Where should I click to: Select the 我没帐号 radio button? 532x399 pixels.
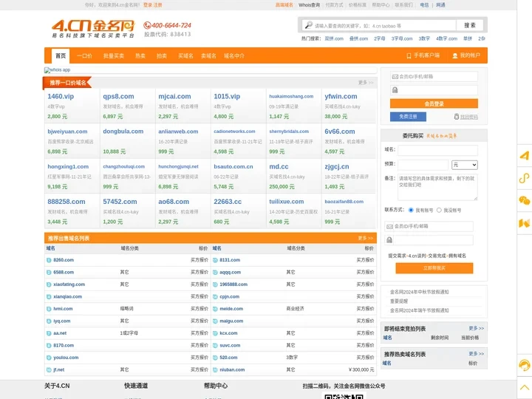click(x=439, y=210)
